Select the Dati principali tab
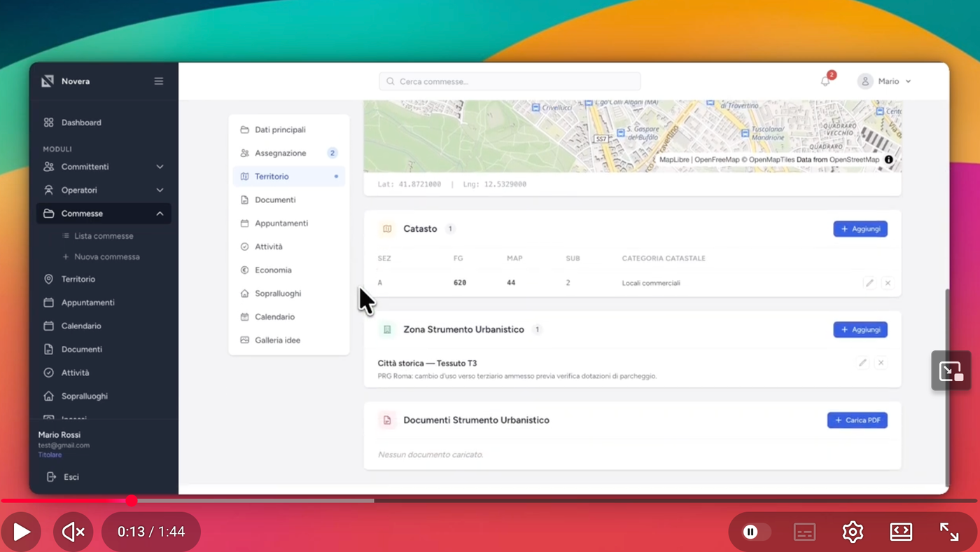Screen dimensions: 980x552 pos(289,130)
